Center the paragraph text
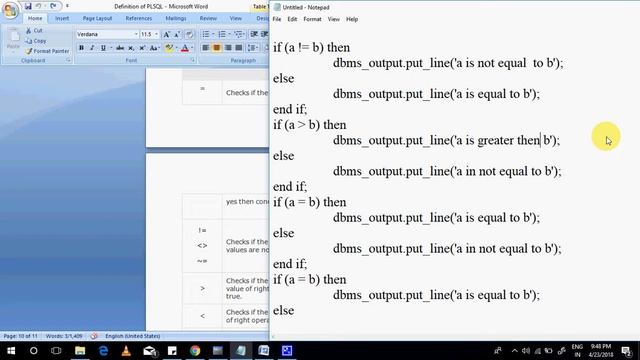This screenshot has width=640, height=360. pyautogui.click(x=217, y=48)
